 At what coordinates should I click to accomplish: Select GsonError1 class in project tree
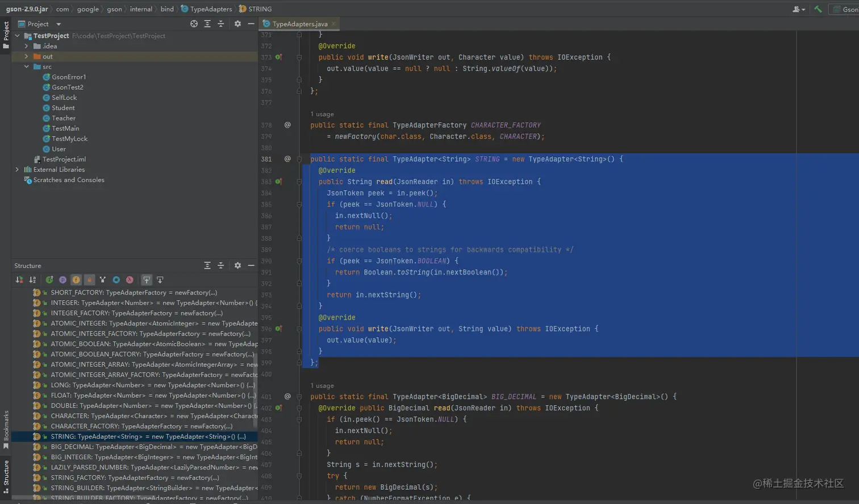click(69, 77)
